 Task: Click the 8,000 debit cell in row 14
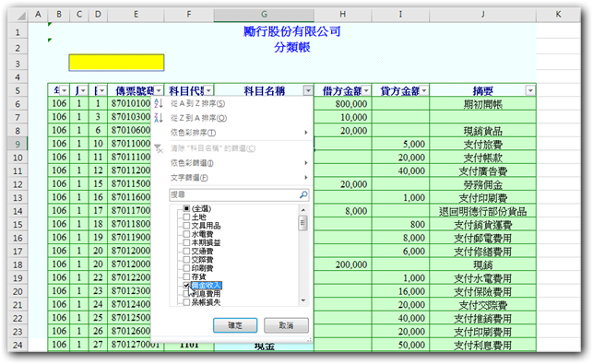pyautogui.click(x=343, y=211)
